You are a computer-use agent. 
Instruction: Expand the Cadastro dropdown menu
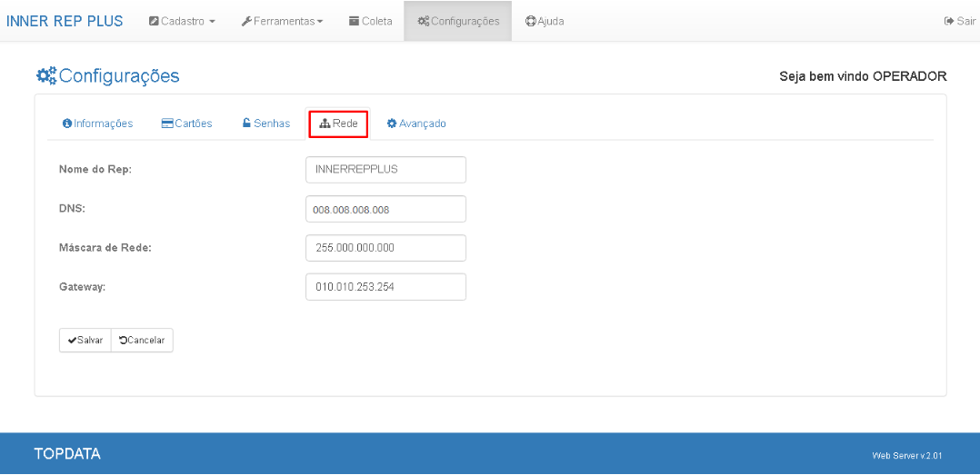click(x=182, y=21)
